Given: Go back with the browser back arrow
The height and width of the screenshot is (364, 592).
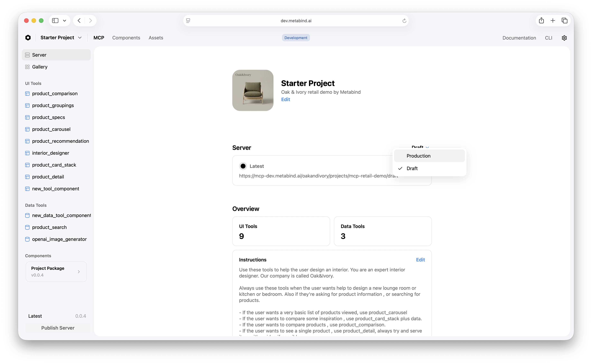Looking at the screenshot, I should (x=79, y=21).
